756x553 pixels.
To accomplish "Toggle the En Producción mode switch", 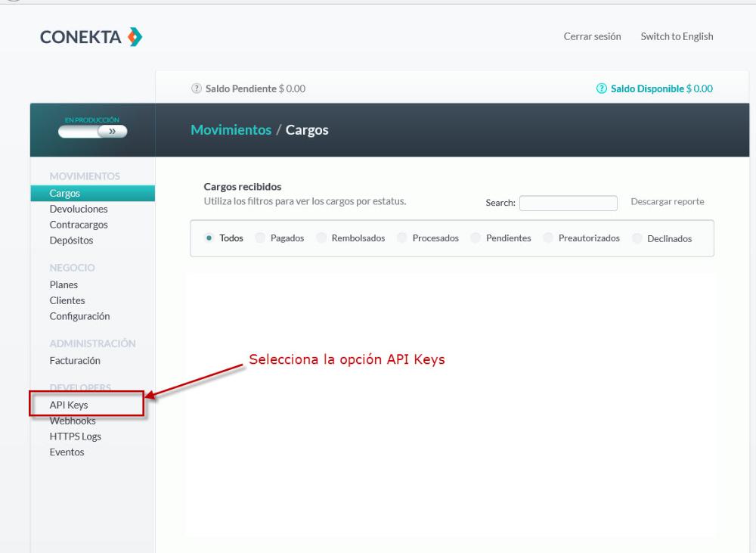I will pyautogui.click(x=92, y=132).
